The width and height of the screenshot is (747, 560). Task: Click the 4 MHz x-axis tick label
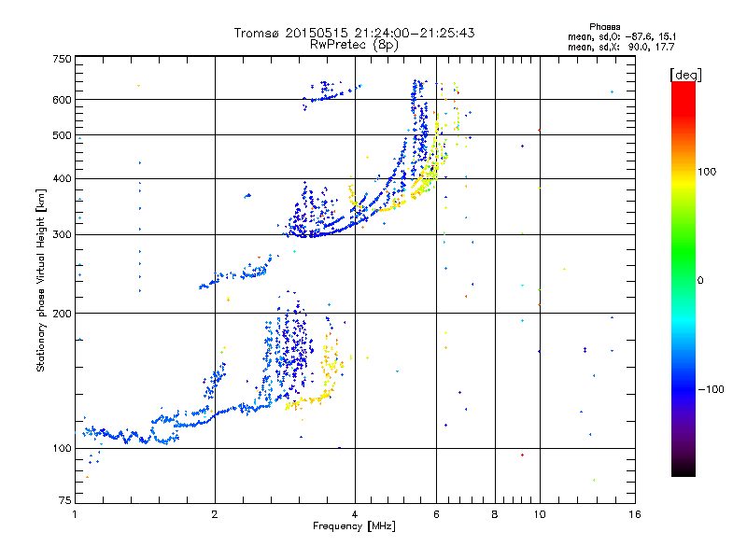tap(355, 514)
